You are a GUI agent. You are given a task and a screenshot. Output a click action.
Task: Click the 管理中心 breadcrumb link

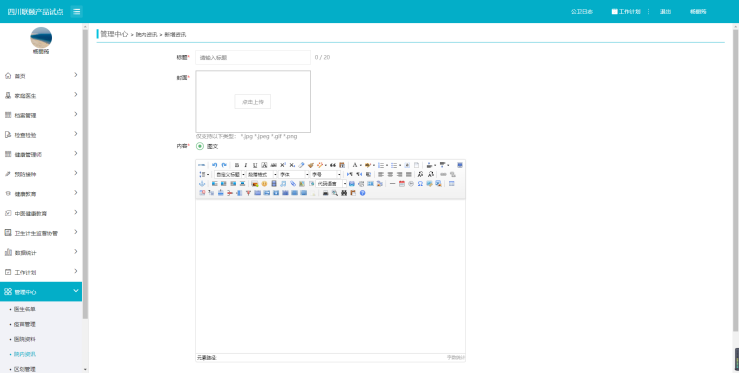click(115, 34)
